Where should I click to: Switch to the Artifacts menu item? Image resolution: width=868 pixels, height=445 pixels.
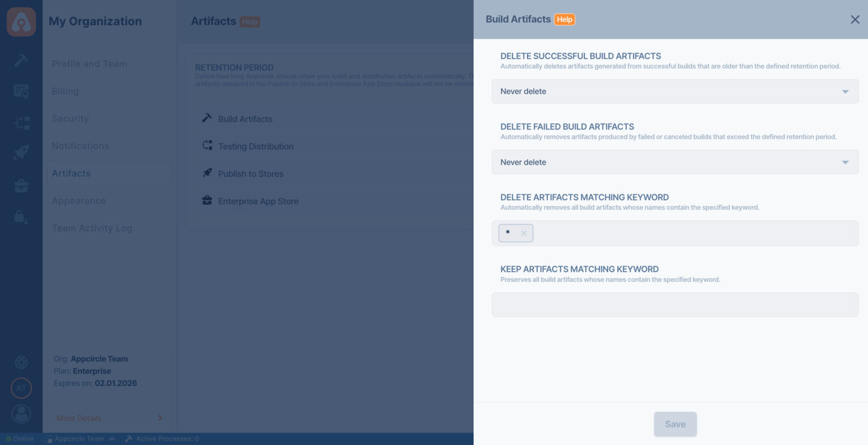(x=71, y=173)
